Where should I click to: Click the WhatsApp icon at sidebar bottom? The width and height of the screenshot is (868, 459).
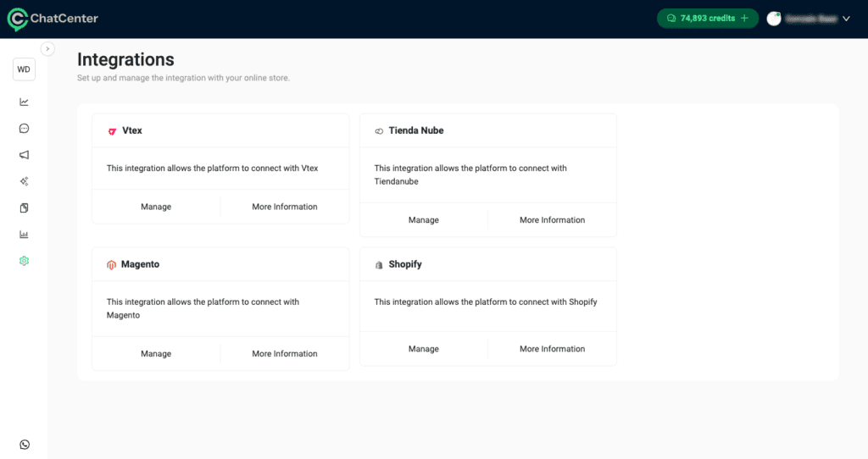(x=24, y=445)
